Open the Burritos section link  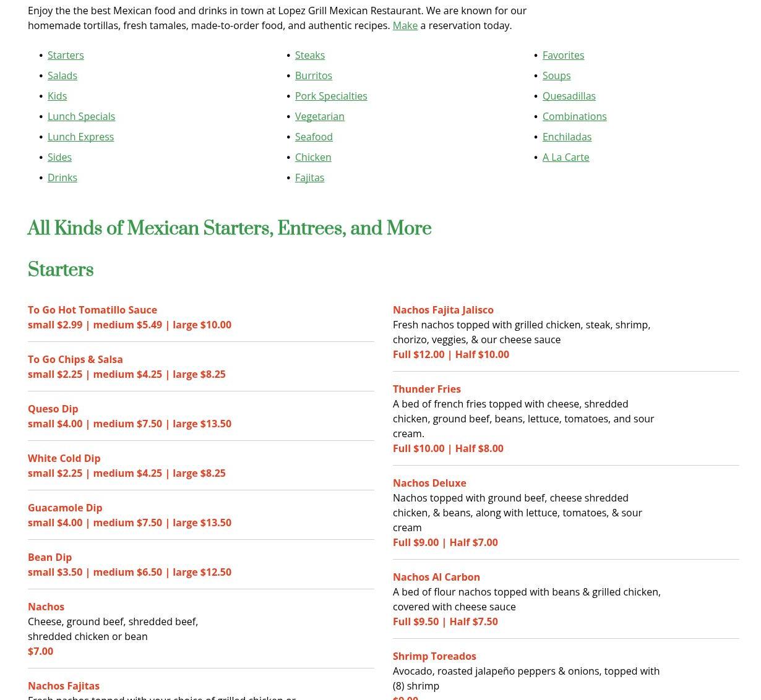[x=314, y=75]
